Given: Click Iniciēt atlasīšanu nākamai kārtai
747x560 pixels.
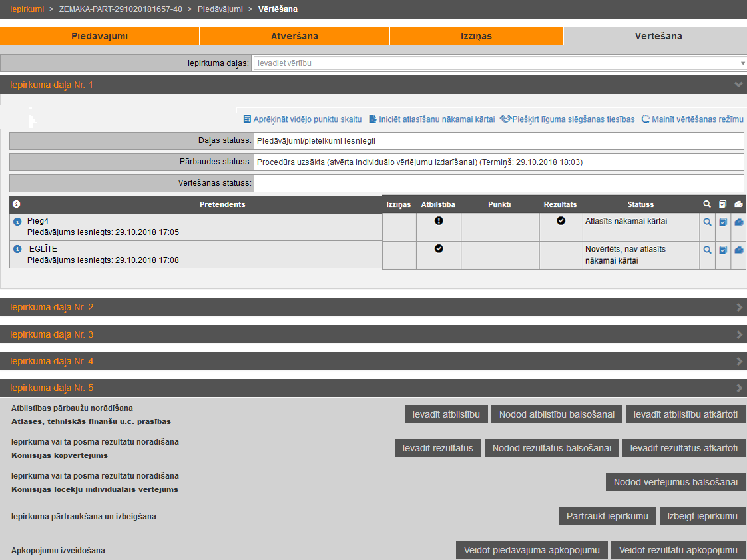Looking at the screenshot, I should tap(431, 119).
